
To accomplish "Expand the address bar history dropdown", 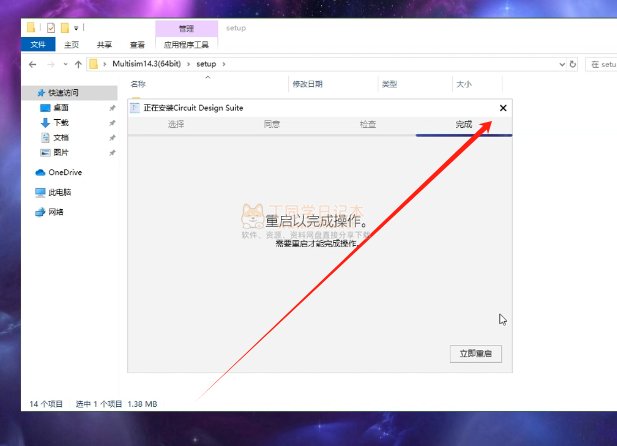I will pyautogui.click(x=560, y=64).
